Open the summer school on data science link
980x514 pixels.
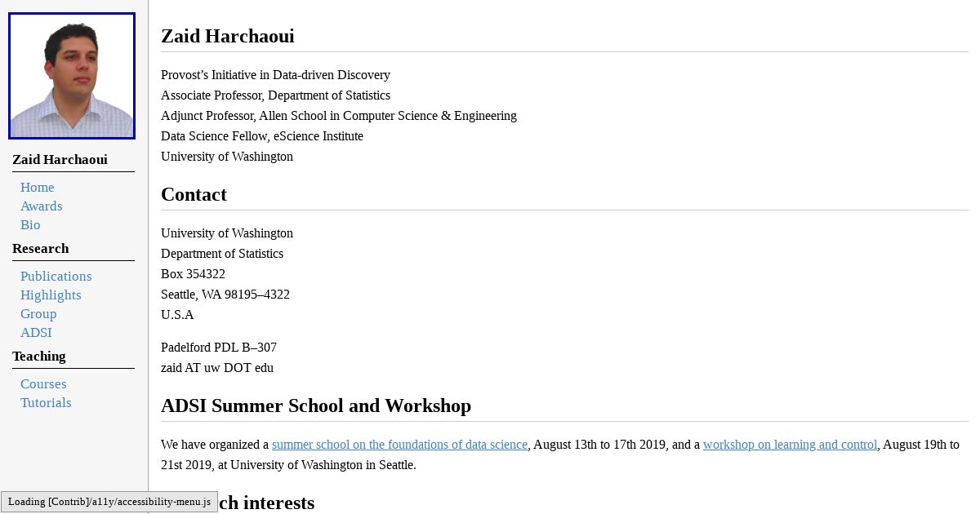tap(399, 445)
